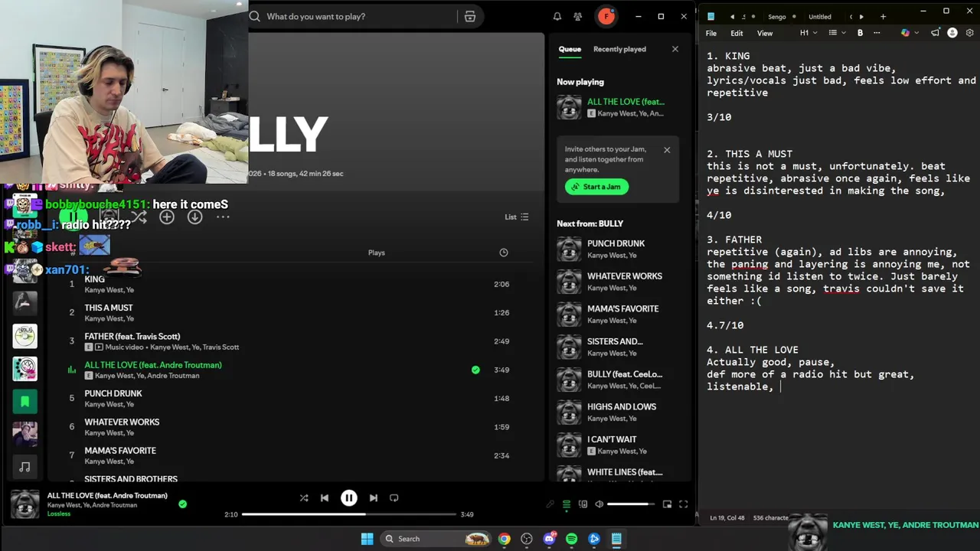Toggle the Queue view icon
The height and width of the screenshot is (551, 980).
pos(567,504)
